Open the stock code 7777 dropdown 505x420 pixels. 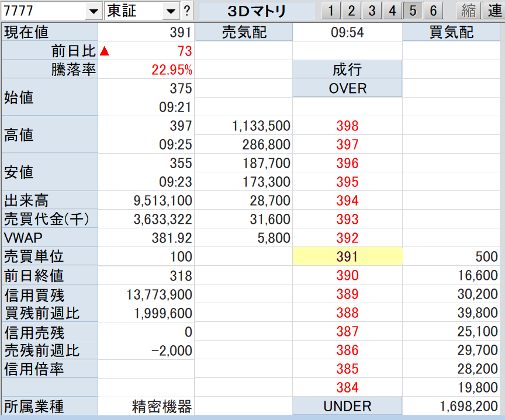(x=94, y=11)
